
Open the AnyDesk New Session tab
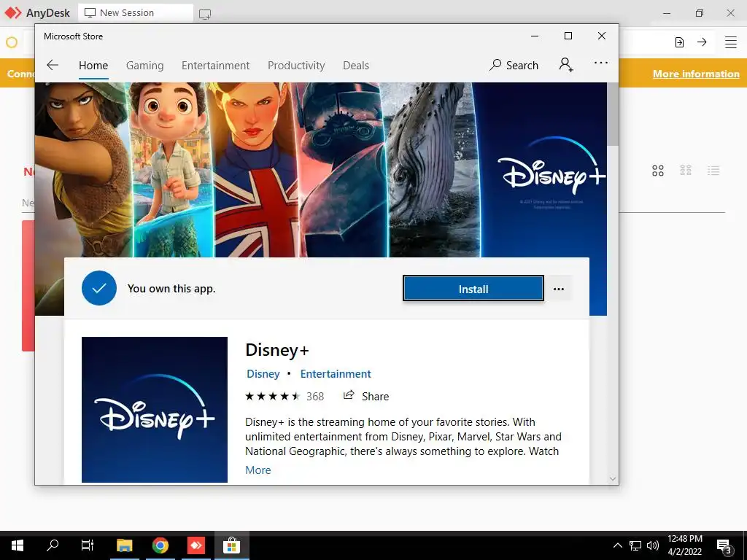pos(136,13)
